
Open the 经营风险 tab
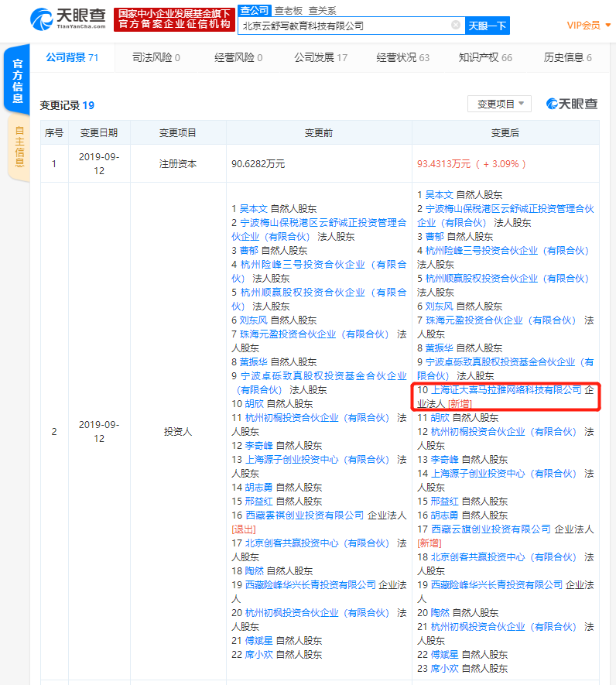[x=238, y=57]
